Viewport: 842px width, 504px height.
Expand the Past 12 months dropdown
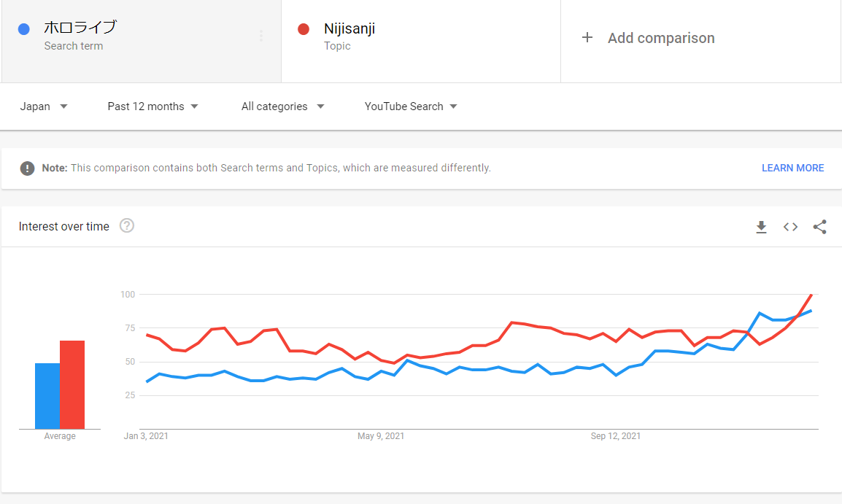(152, 106)
